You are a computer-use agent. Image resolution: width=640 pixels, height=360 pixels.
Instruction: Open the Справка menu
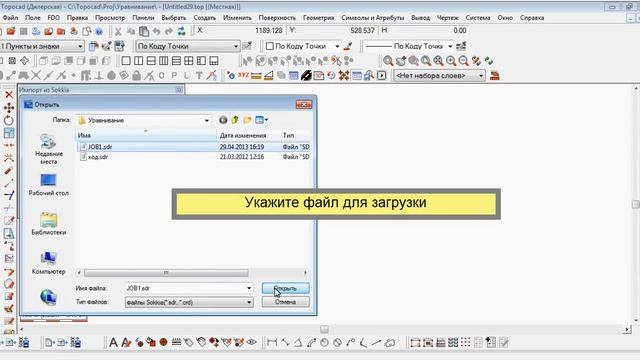pyautogui.click(x=532, y=18)
